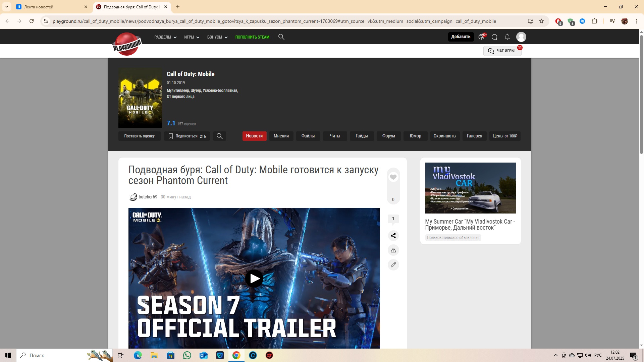The width and height of the screenshot is (644, 362).
Task: Select the Читы tab
Action: (335, 136)
